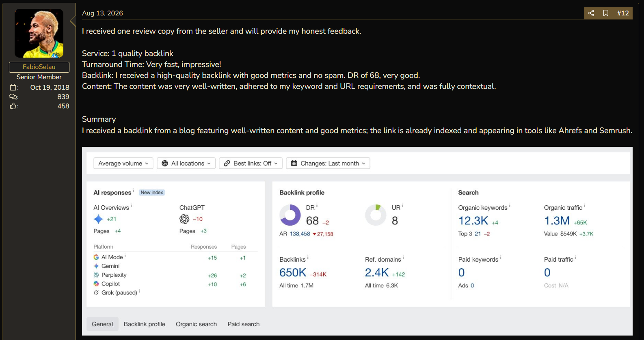This screenshot has width=644, height=340.
Task: Click the Summary heading in the post
Action: [x=99, y=119]
